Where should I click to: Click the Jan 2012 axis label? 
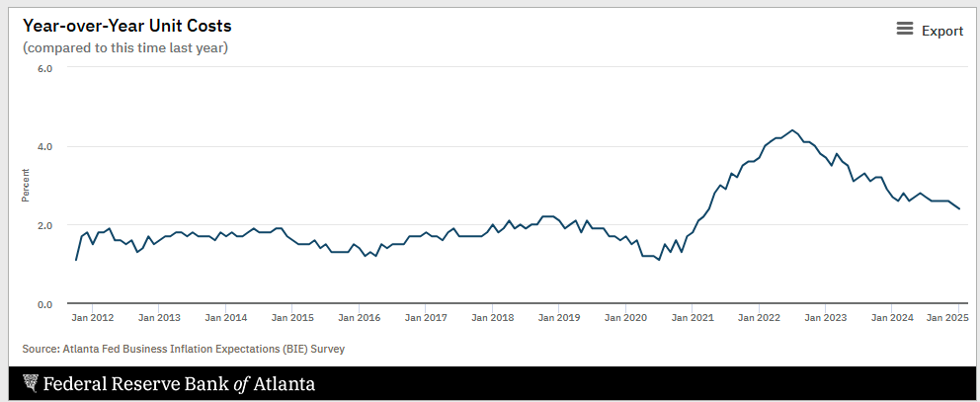(x=93, y=318)
